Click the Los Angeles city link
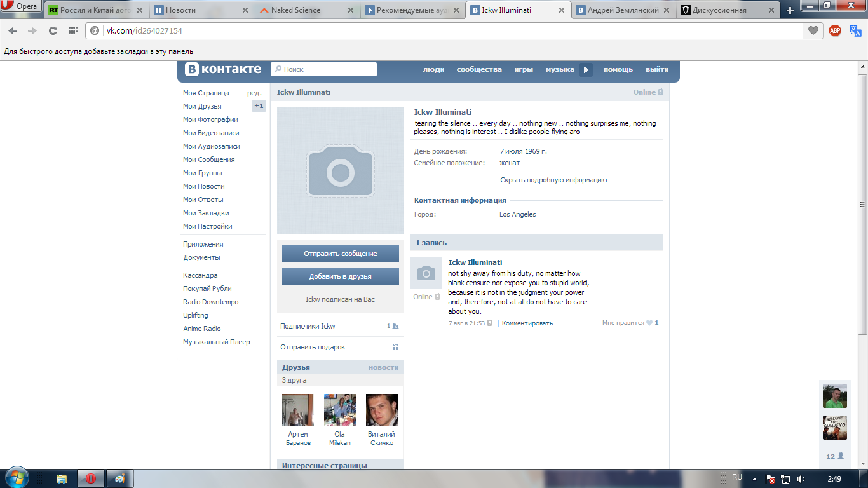Screen dimensions: 868x488 tap(518, 214)
